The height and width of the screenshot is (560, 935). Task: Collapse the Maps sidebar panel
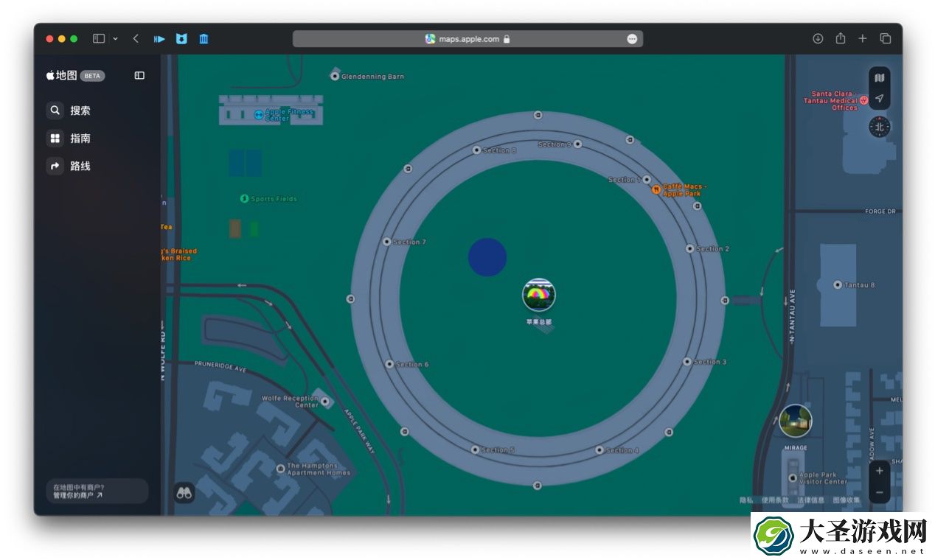pyautogui.click(x=139, y=75)
